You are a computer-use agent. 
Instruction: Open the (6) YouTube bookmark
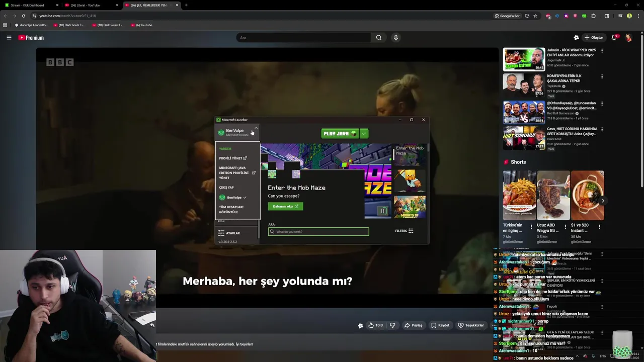point(141,25)
